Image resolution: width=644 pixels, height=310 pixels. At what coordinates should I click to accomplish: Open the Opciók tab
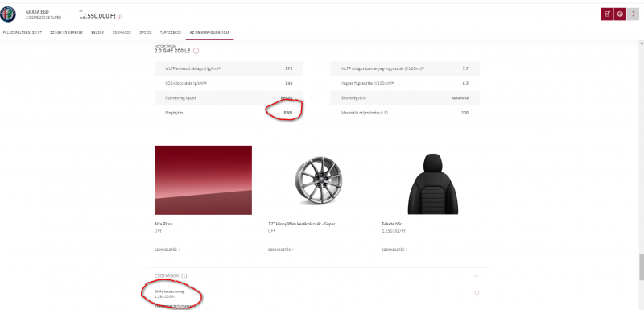(146, 32)
